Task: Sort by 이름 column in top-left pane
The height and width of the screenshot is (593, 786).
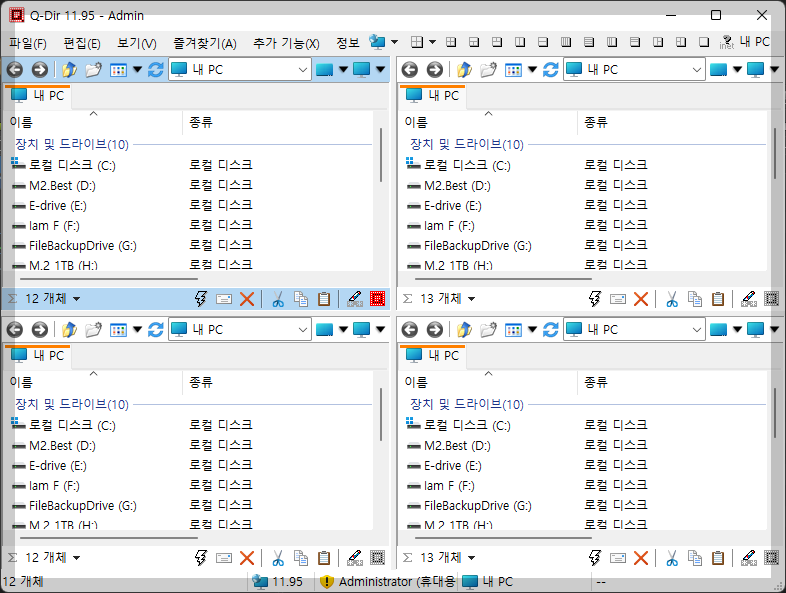Action: pyautogui.click(x=93, y=122)
